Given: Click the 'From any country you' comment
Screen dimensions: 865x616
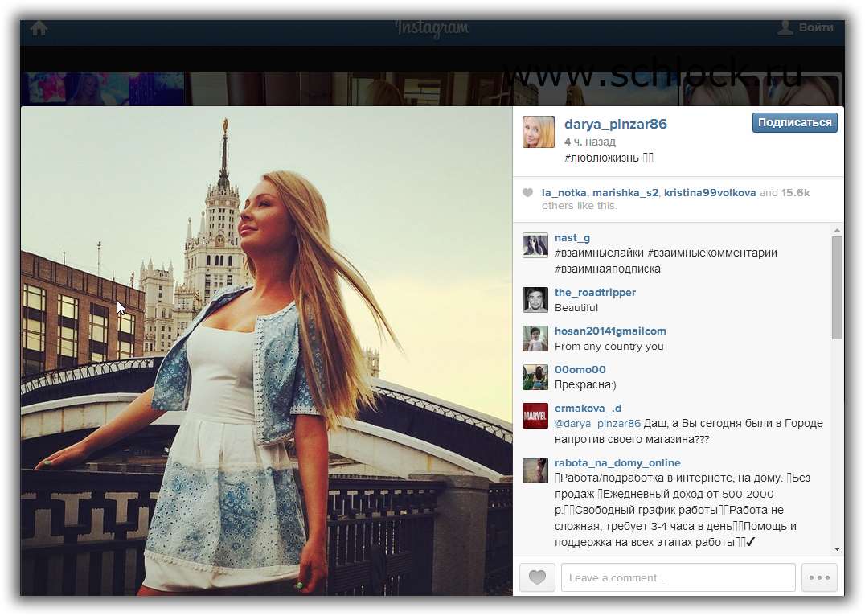Looking at the screenshot, I should [x=609, y=347].
